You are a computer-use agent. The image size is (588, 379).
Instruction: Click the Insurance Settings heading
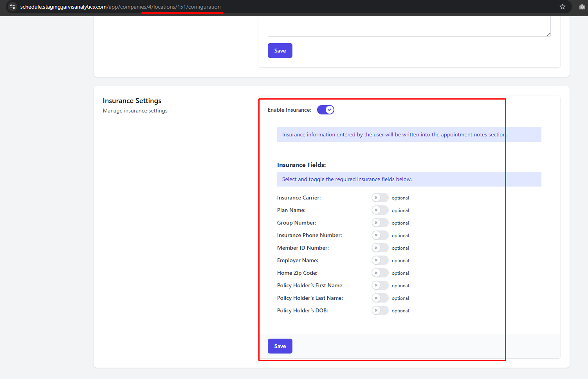132,101
